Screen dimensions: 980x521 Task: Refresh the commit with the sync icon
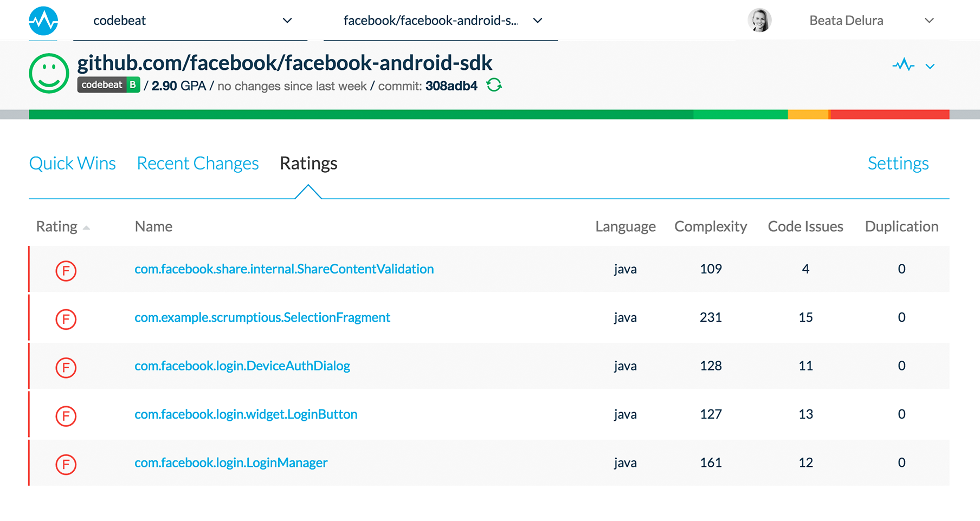pos(494,85)
